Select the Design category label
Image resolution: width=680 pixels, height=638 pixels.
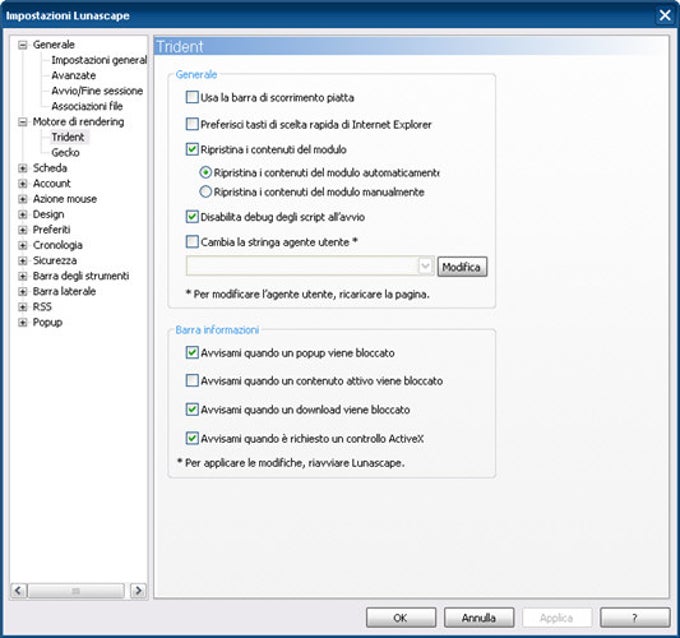(x=49, y=214)
